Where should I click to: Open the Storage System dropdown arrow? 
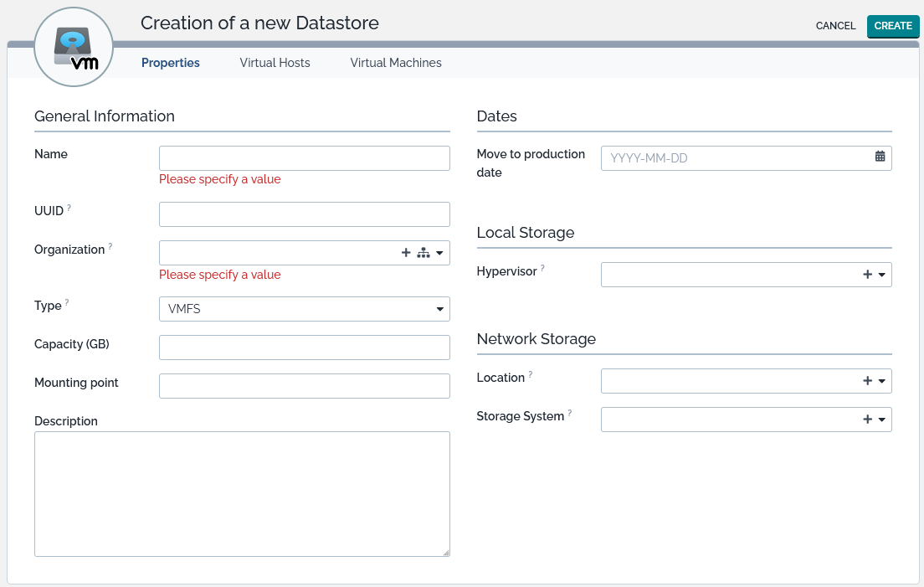click(x=882, y=420)
